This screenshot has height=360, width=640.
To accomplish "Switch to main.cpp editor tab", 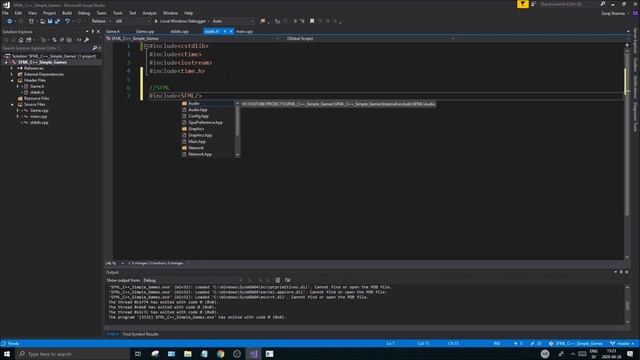I will [x=244, y=31].
